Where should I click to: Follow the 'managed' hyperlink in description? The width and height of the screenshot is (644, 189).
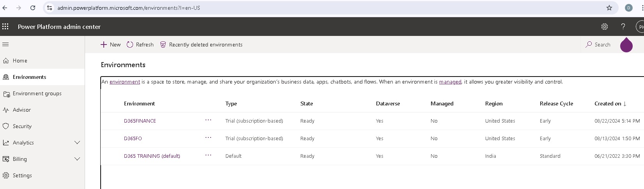(x=450, y=82)
